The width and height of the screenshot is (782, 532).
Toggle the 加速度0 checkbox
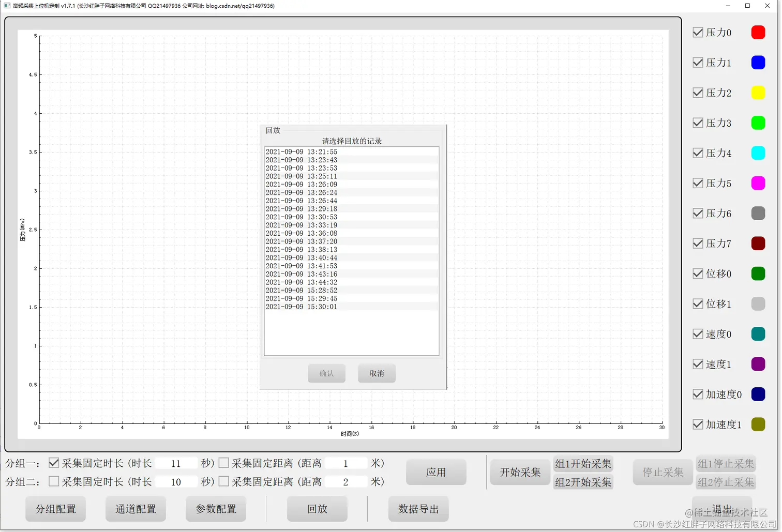point(698,394)
